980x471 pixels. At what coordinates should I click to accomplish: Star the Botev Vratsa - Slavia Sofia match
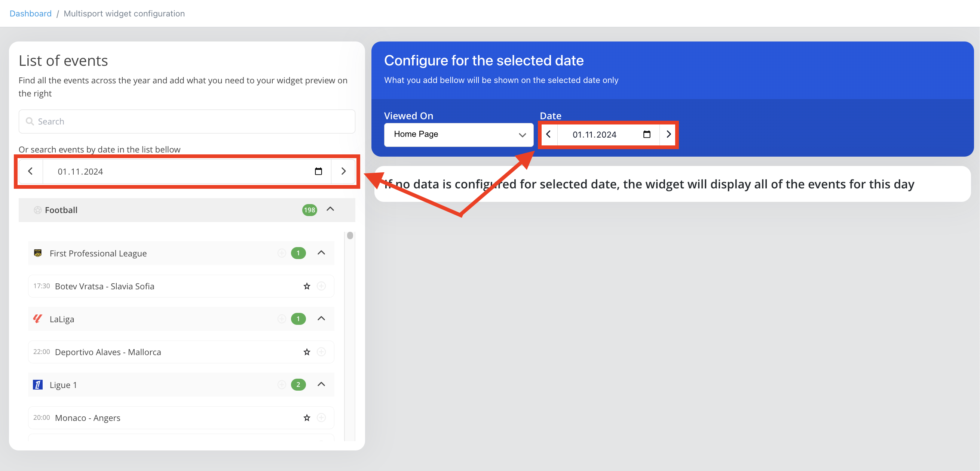[x=307, y=286]
